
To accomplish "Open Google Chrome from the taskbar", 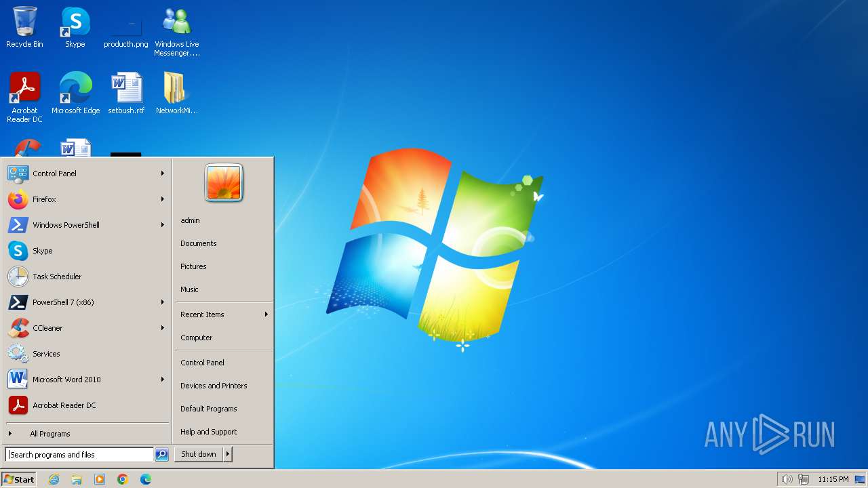I will (x=123, y=479).
